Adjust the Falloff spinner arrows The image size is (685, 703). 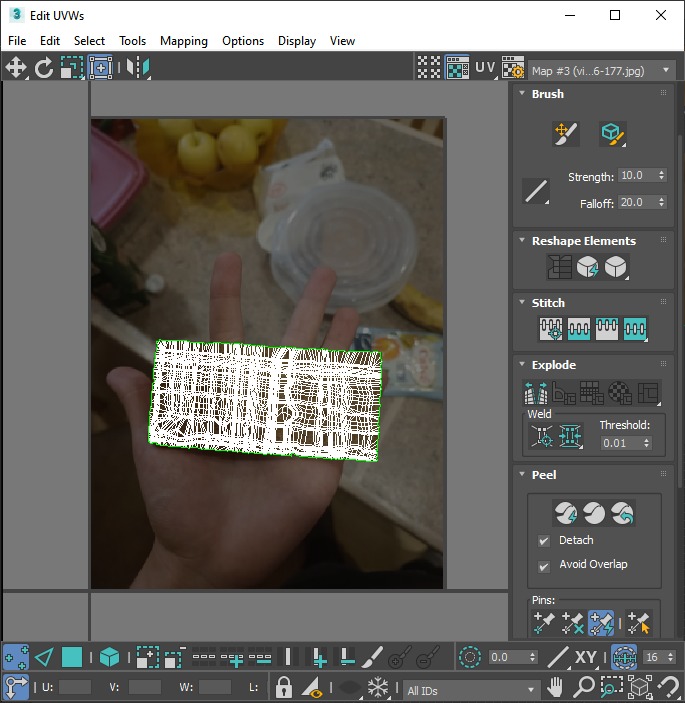[x=661, y=202]
